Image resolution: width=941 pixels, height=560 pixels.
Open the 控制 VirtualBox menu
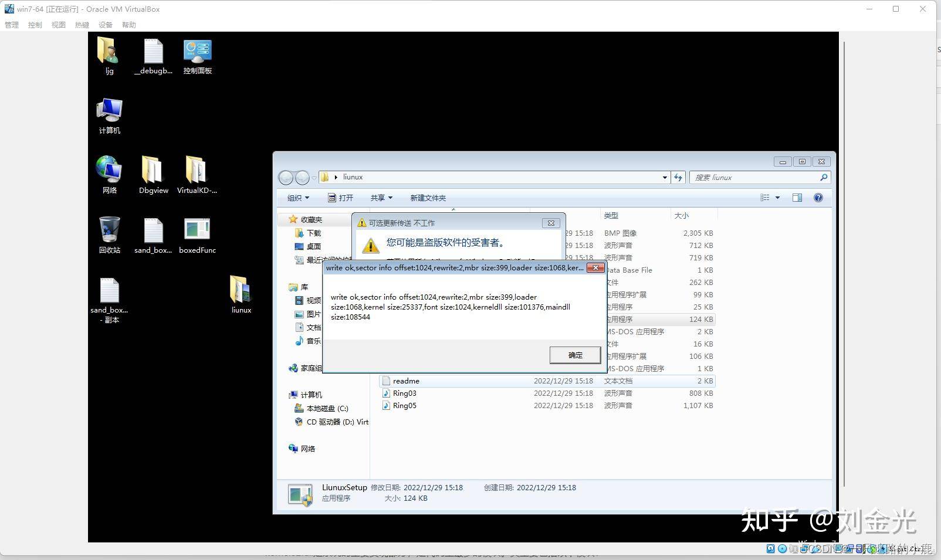click(x=35, y=25)
